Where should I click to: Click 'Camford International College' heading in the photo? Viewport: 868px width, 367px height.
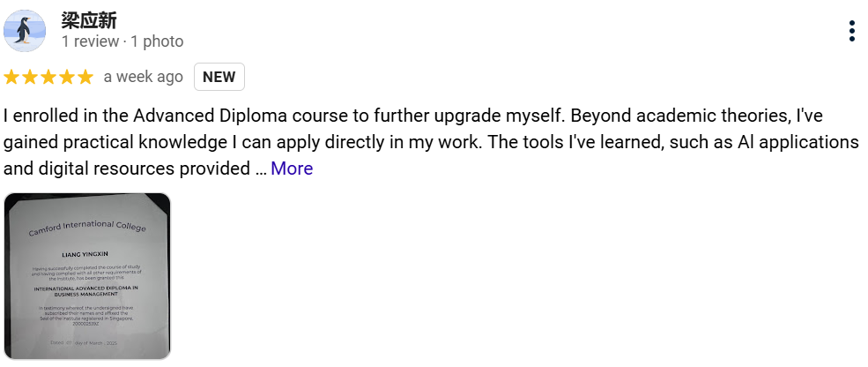coord(87,228)
